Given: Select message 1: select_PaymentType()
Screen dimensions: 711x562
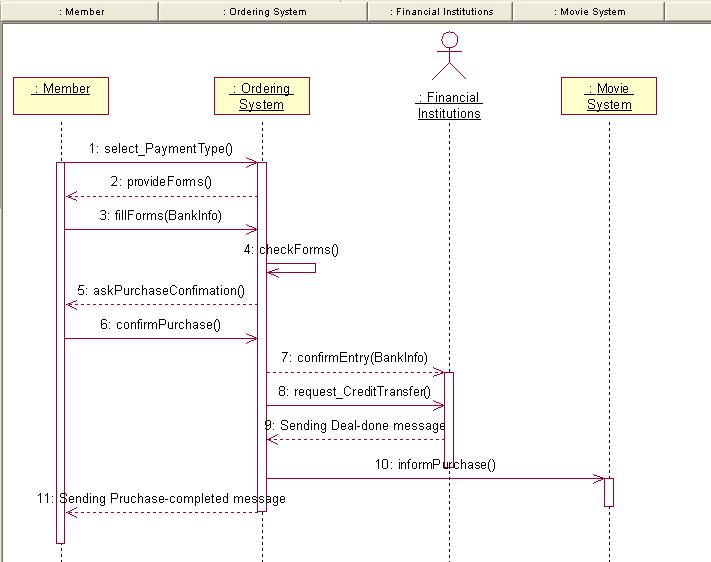Looking at the screenshot, I should tap(160, 149).
